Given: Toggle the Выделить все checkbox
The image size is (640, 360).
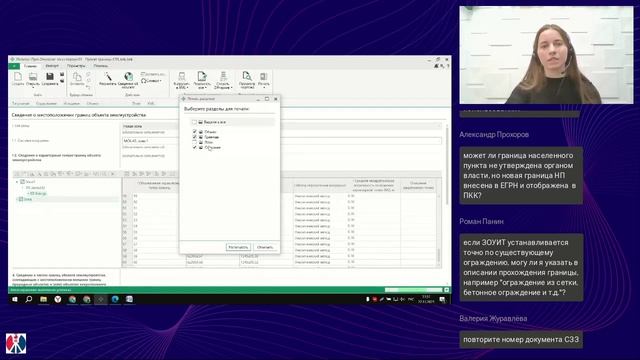Looking at the screenshot, I should point(195,122).
